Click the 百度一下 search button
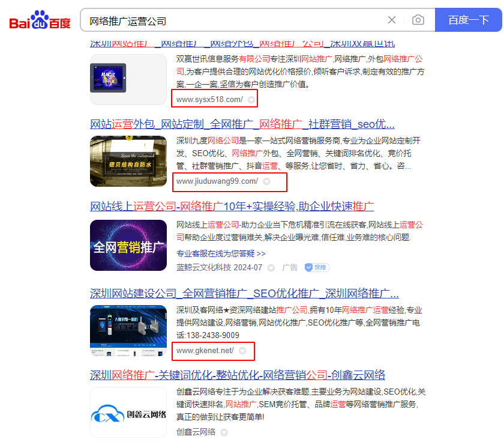504x448 pixels. click(x=468, y=20)
